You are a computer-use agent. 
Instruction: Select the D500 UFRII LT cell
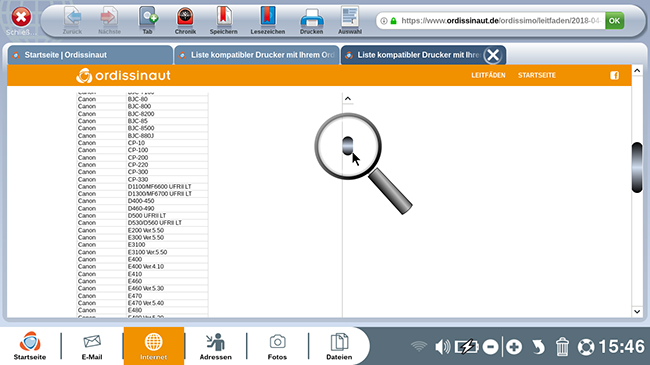[167, 216]
